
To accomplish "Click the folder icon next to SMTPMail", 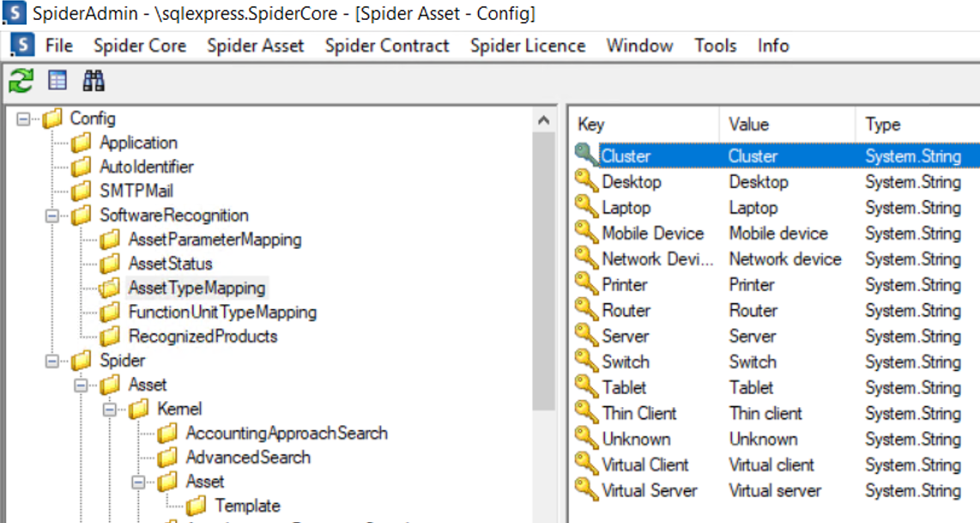I will point(82,191).
